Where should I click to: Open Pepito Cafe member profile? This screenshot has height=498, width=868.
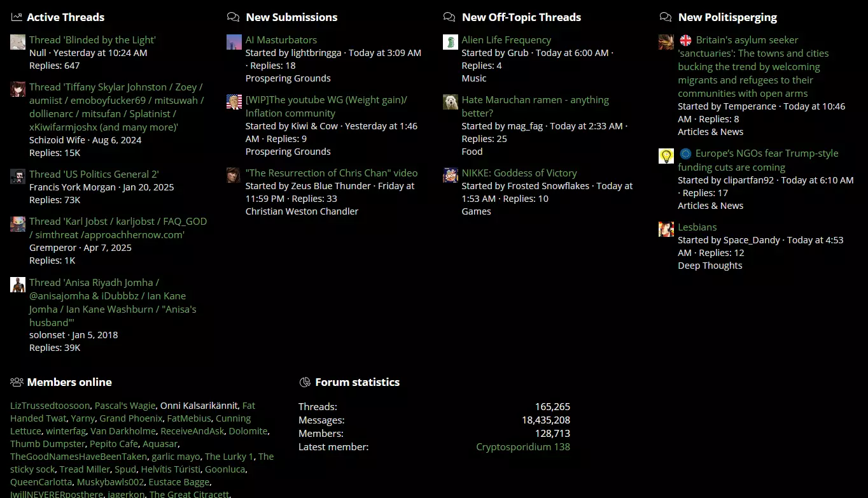tap(114, 445)
